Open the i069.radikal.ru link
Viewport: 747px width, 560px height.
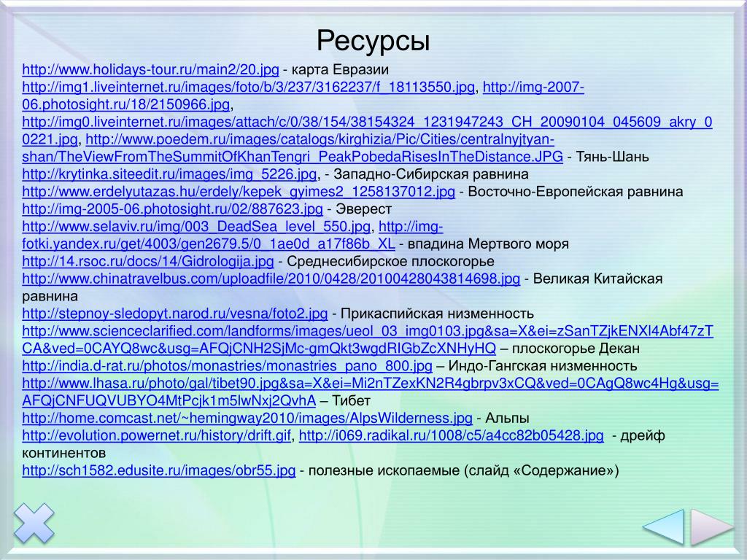coord(451,436)
